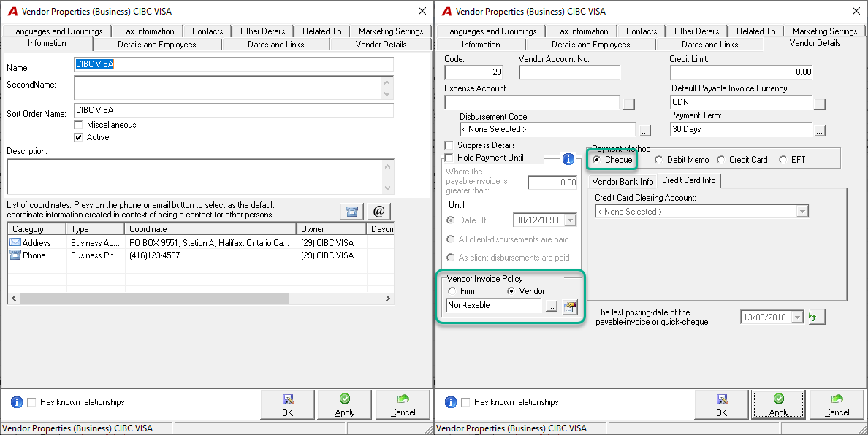Click Cancel in the right dialog
Screen dimensions: 868x435
837,405
